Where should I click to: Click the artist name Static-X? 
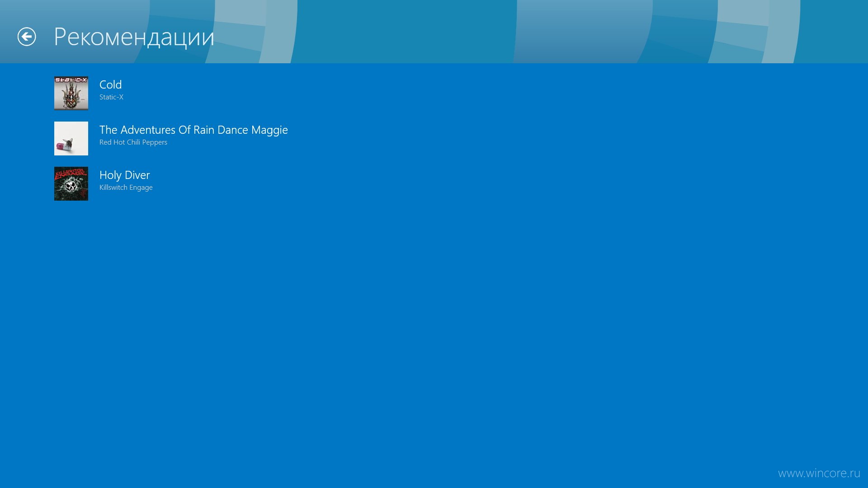click(111, 97)
